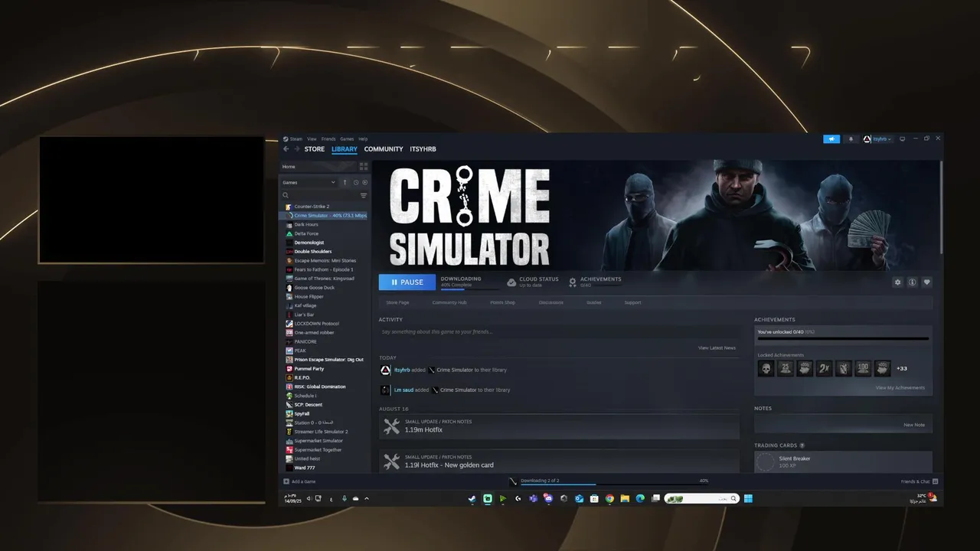Click the game page vertical scrollbar

click(940, 207)
